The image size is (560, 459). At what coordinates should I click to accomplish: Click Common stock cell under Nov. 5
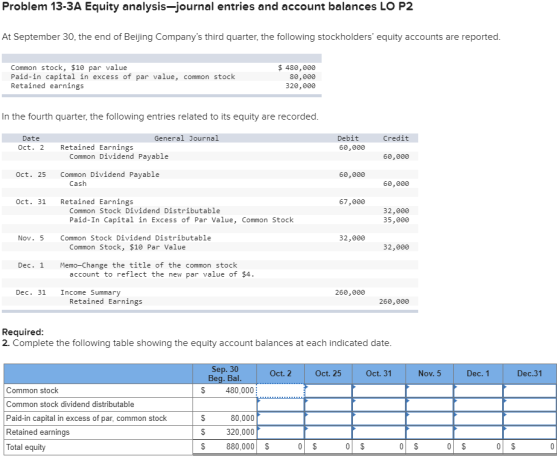pos(430,390)
